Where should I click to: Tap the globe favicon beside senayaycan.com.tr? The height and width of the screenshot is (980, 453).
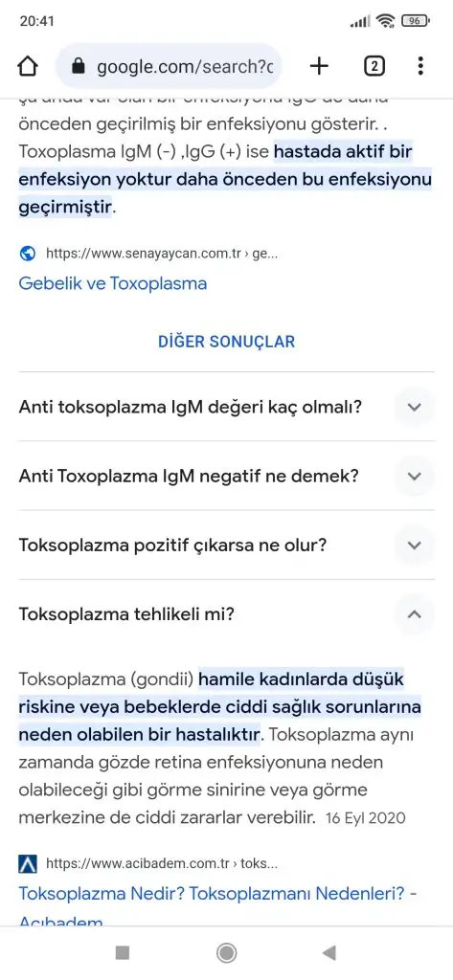[x=28, y=254]
